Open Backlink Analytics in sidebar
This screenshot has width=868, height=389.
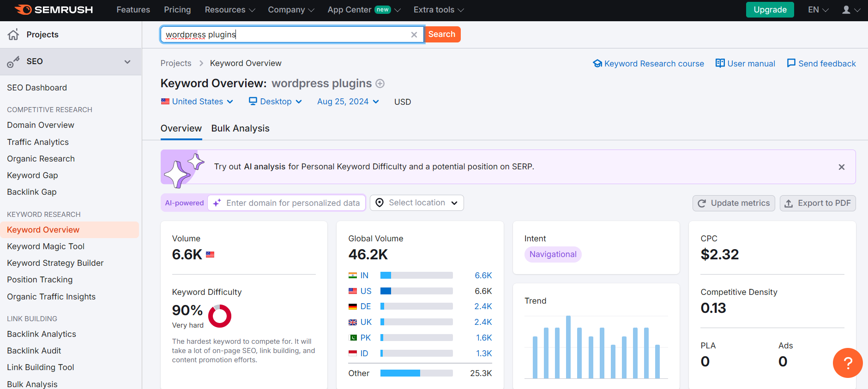[x=42, y=334]
